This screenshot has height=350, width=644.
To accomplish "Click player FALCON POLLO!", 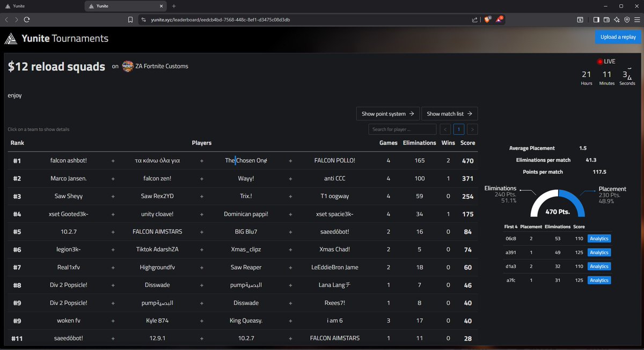I will pyautogui.click(x=335, y=160).
